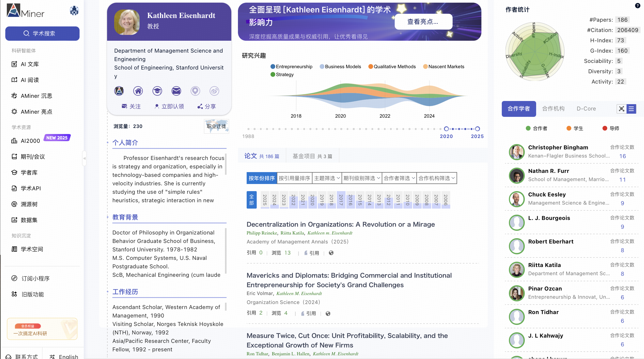This screenshot has height=359, width=644.
Task: Expand the 主题筛选 dropdown
Action: click(x=326, y=178)
